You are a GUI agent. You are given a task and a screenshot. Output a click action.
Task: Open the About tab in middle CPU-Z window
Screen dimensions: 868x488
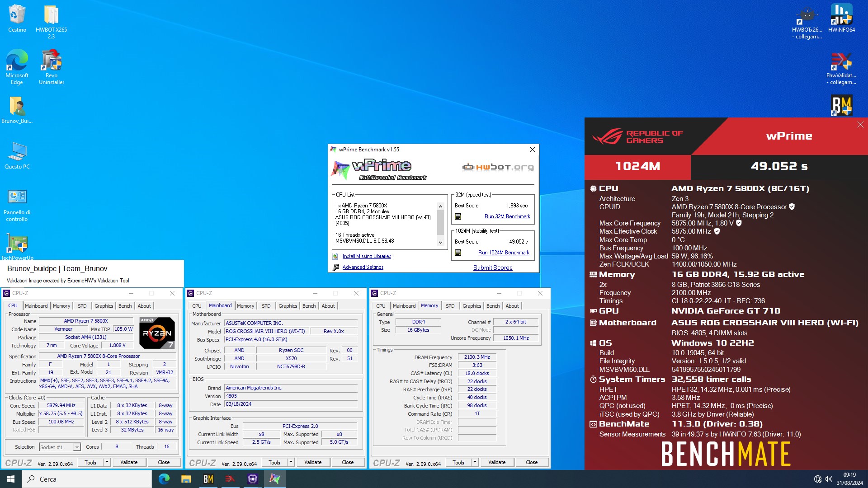328,306
